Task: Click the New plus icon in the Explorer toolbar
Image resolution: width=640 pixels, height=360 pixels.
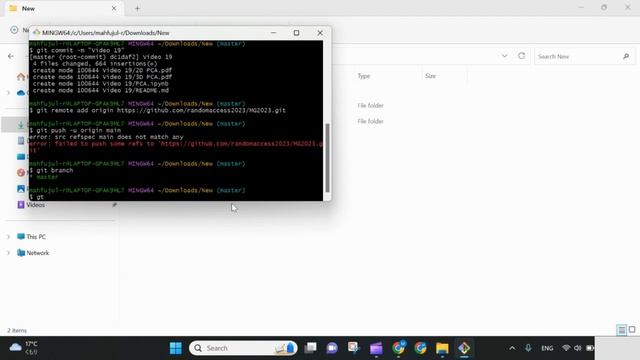Action: tap(14, 30)
